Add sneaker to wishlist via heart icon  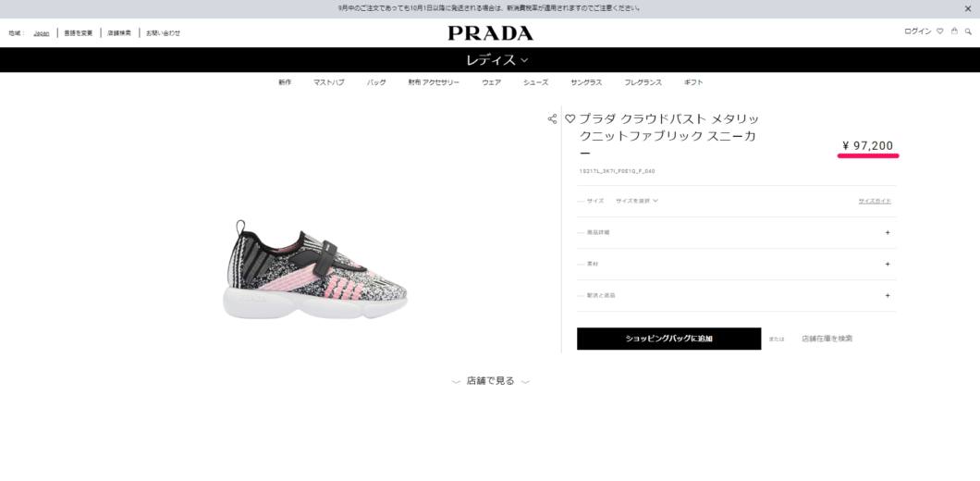570,118
